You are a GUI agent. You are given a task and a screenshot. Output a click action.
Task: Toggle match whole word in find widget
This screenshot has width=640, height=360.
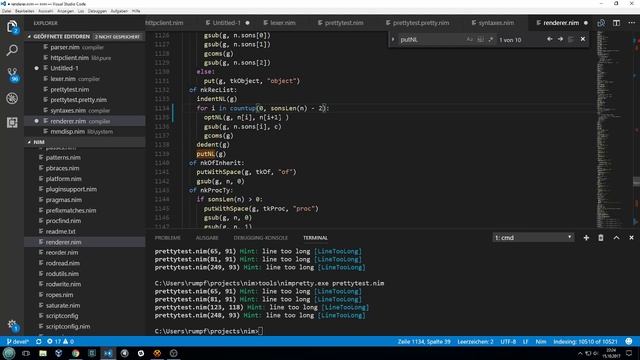[480, 40]
